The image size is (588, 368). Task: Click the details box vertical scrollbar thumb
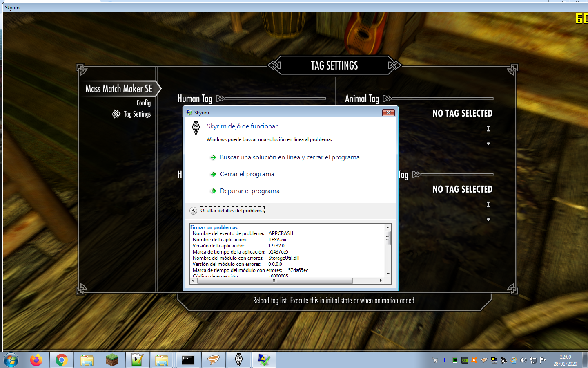tap(388, 238)
